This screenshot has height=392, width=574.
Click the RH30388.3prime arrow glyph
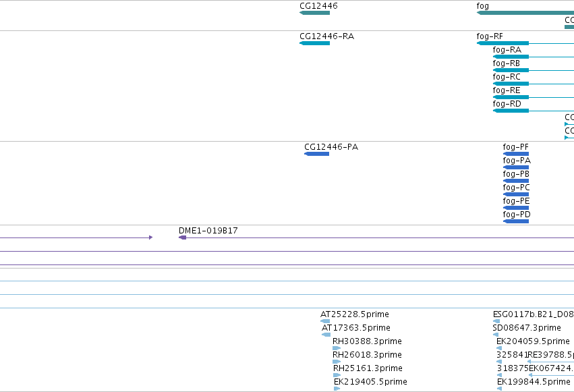[337, 348]
